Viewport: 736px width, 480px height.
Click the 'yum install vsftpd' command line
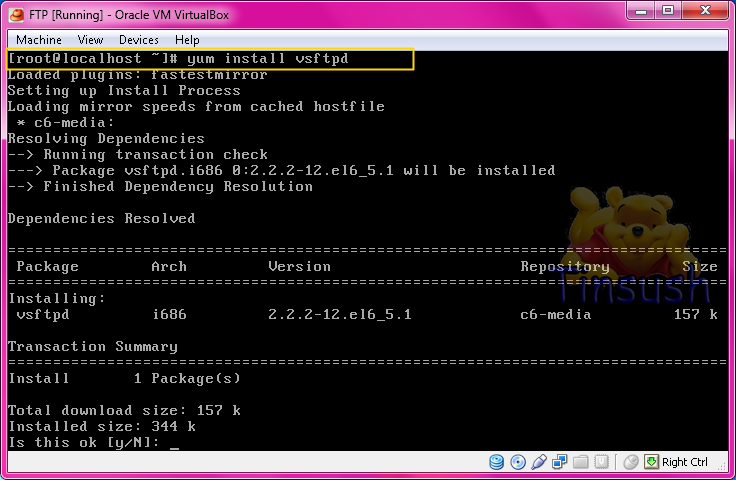point(178,59)
